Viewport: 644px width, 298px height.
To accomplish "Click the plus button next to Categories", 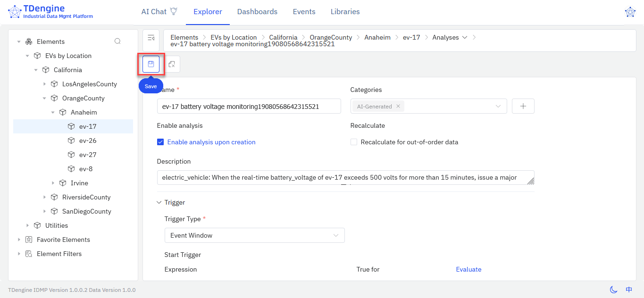I will click(523, 106).
